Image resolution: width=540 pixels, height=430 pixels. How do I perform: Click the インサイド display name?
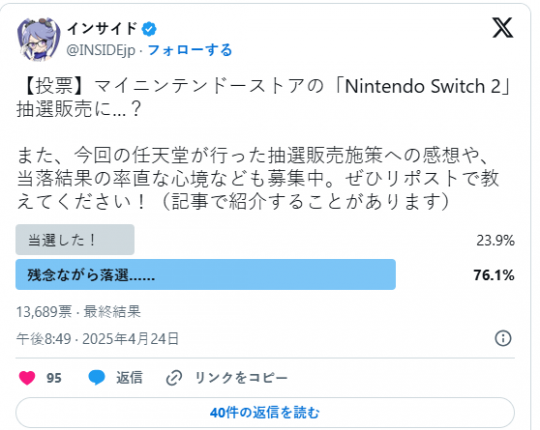tap(102, 29)
